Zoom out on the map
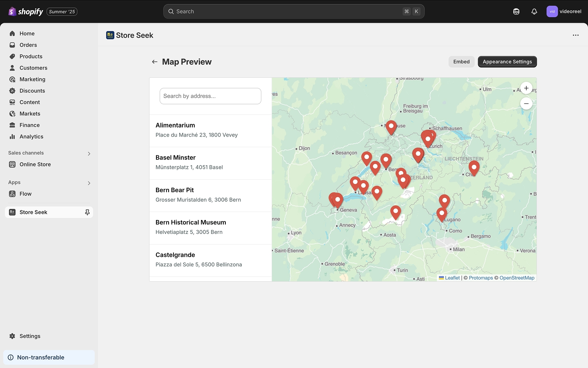 pos(526,103)
